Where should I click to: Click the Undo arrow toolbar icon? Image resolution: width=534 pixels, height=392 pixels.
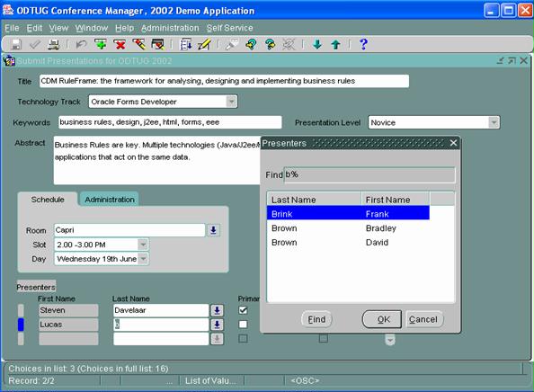pyautogui.click(x=81, y=44)
